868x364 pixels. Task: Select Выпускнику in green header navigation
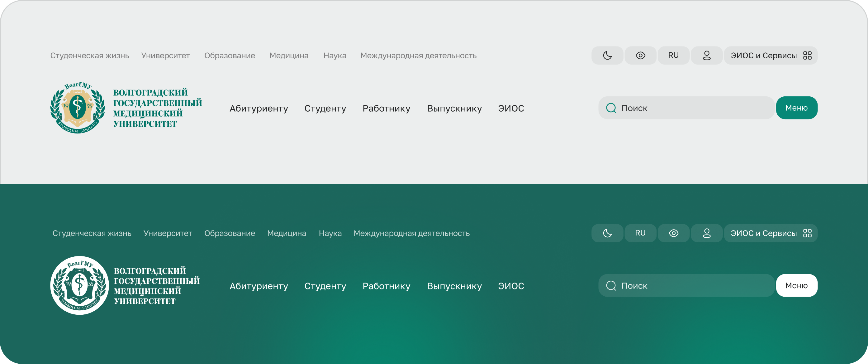tap(454, 286)
